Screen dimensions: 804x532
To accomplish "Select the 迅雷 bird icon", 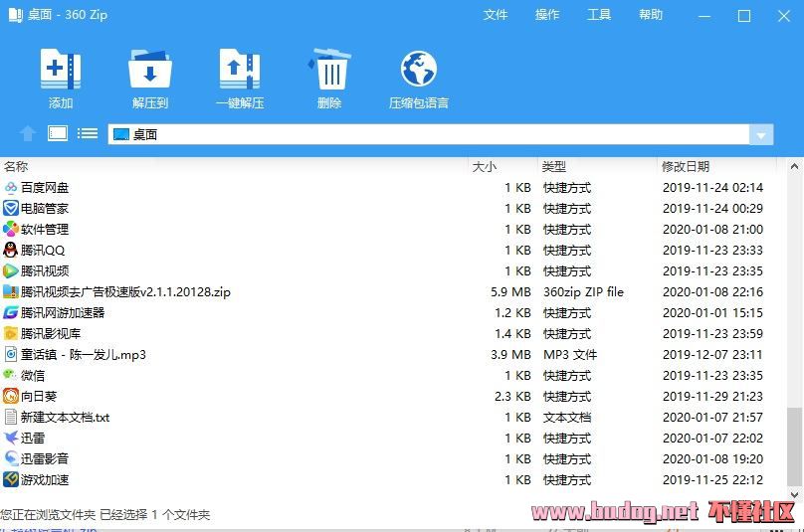I will (x=10, y=438).
